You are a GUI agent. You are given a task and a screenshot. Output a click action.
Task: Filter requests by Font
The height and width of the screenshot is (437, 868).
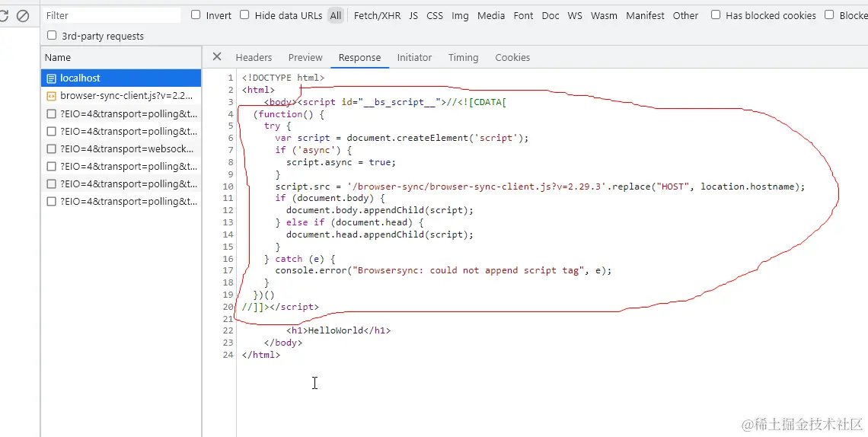[x=523, y=15]
